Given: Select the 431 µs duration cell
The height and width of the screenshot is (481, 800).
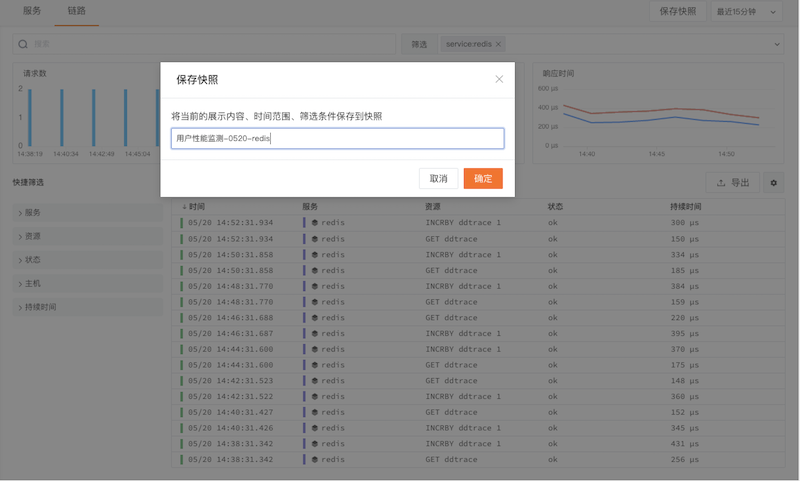Looking at the screenshot, I should pos(685,444).
